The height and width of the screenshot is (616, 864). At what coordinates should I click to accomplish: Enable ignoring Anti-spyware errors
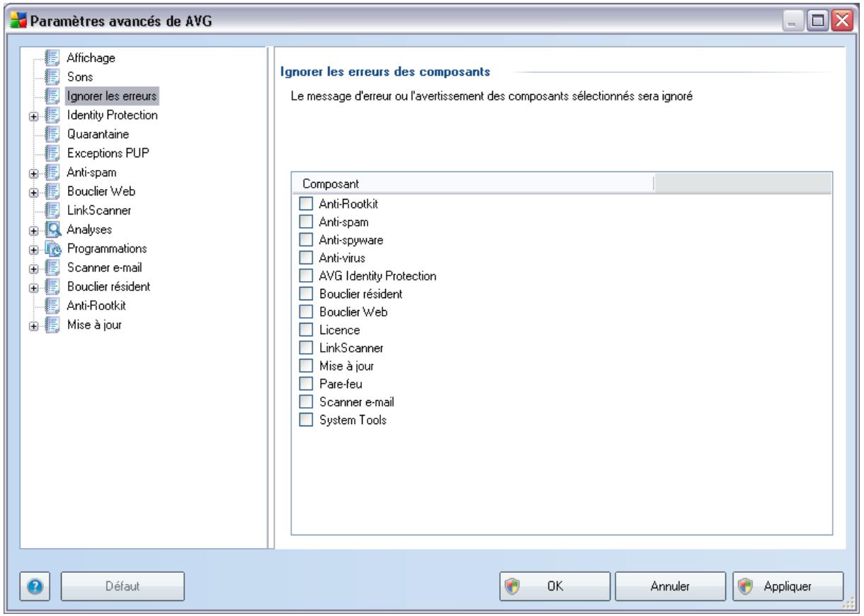(x=305, y=240)
